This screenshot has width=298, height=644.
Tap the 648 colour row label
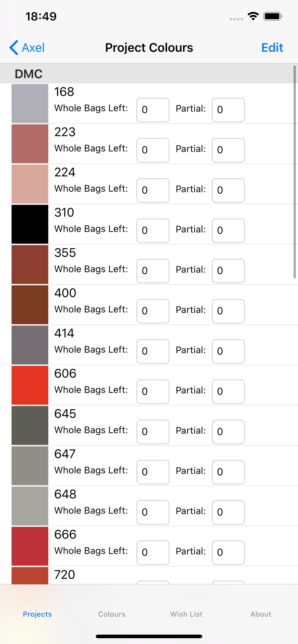65,494
